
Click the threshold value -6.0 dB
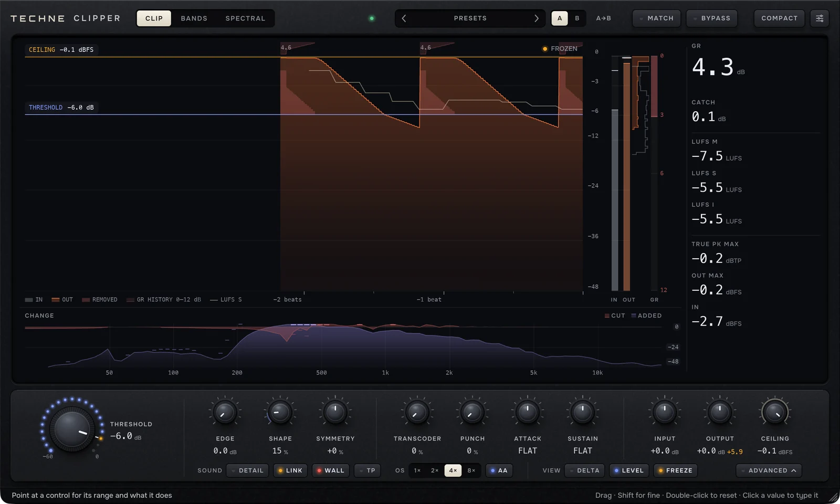(x=125, y=436)
